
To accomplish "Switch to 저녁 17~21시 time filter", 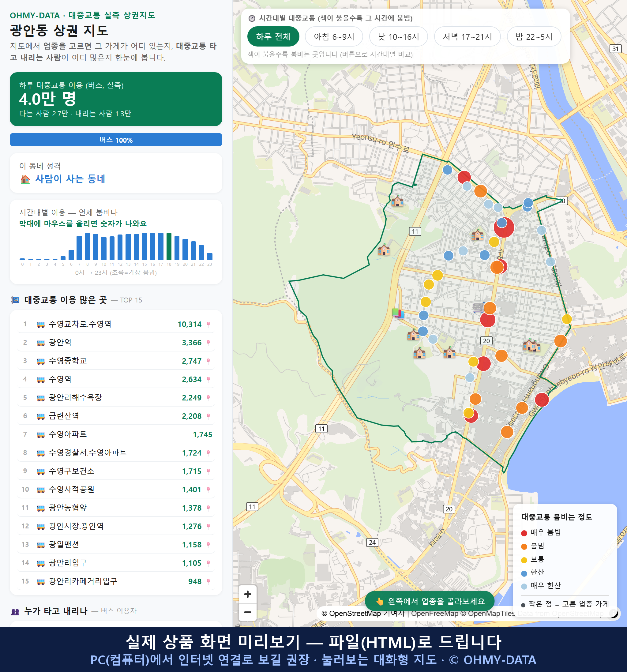I will 467,36.
